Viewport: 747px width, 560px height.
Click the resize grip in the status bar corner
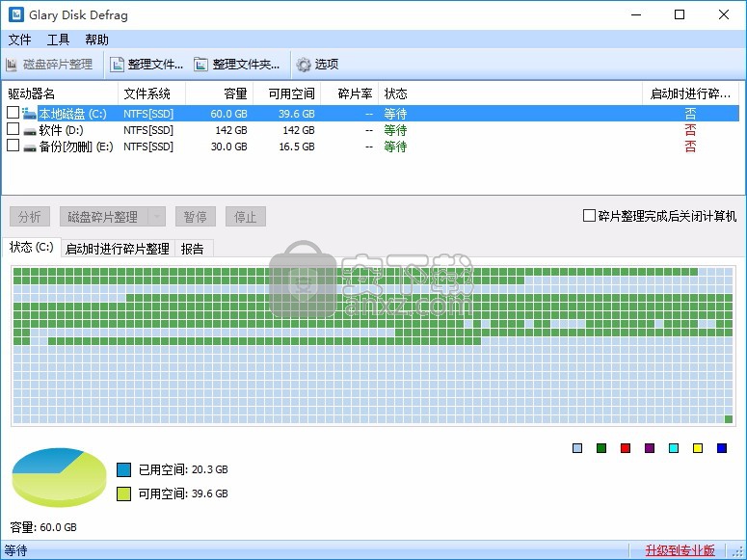click(x=739, y=552)
